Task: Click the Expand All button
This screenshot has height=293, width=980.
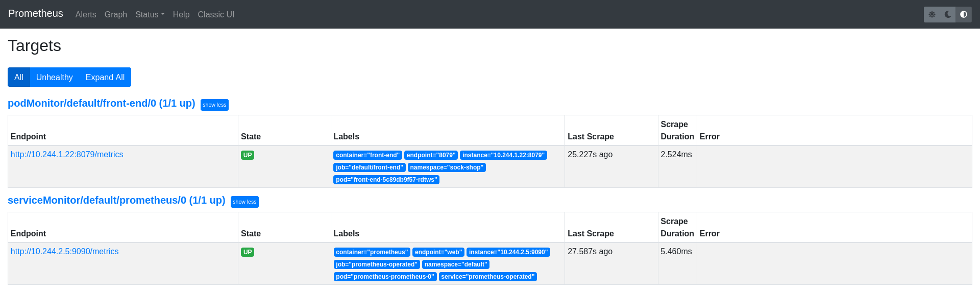Action: [x=105, y=77]
